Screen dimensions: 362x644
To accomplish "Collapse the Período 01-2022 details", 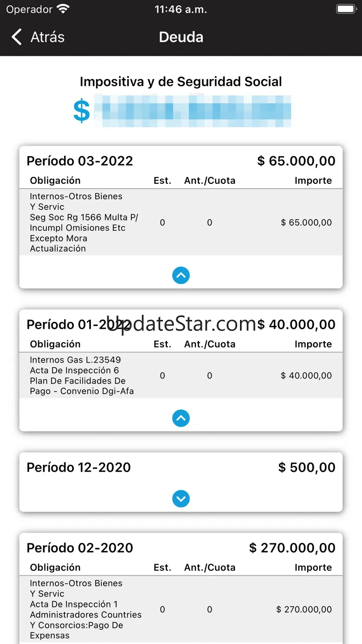I will pos(181,418).
